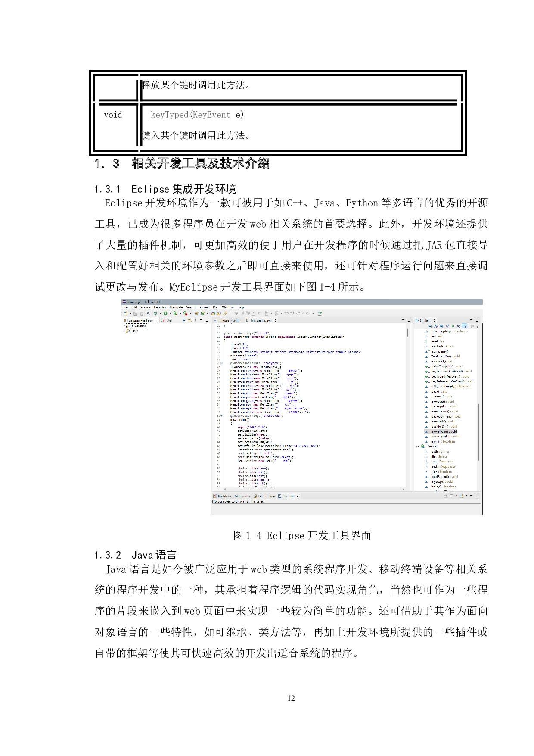Open the Source menu in Eclipse

click(145, 307)
